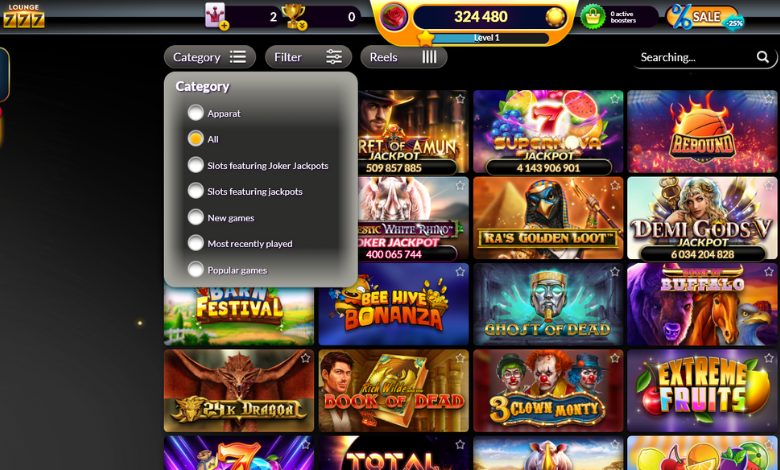Click the rose avatar profile icon
780x470 pixels.
[x=394, y=16]
